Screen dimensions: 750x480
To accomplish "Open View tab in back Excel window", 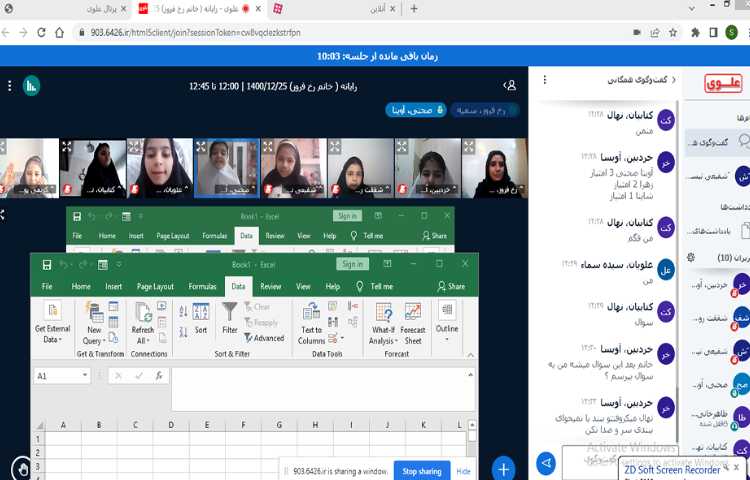I will coord(304,236).
